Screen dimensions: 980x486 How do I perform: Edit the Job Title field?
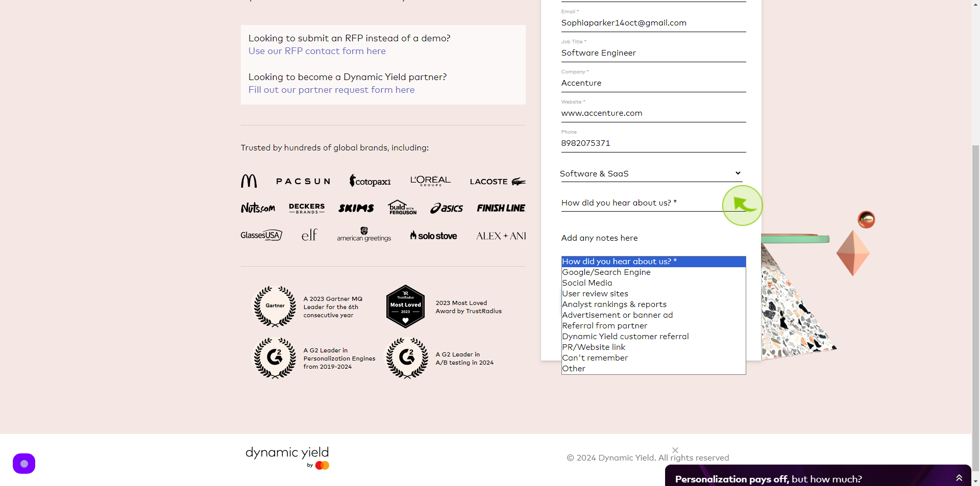tap(653, 53)
